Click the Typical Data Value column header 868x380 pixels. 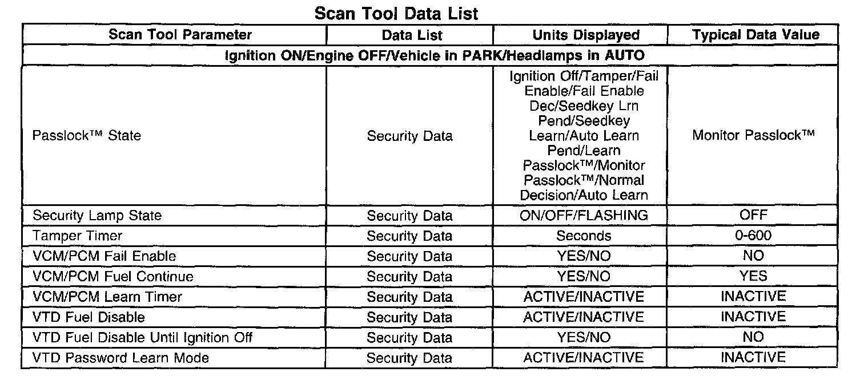pos(756,35)
